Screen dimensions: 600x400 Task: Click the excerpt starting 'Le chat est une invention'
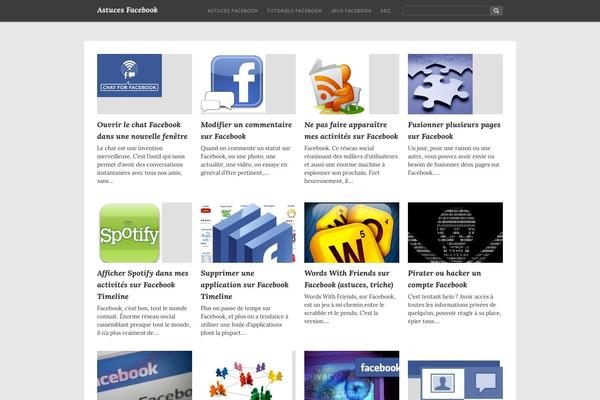141,165
